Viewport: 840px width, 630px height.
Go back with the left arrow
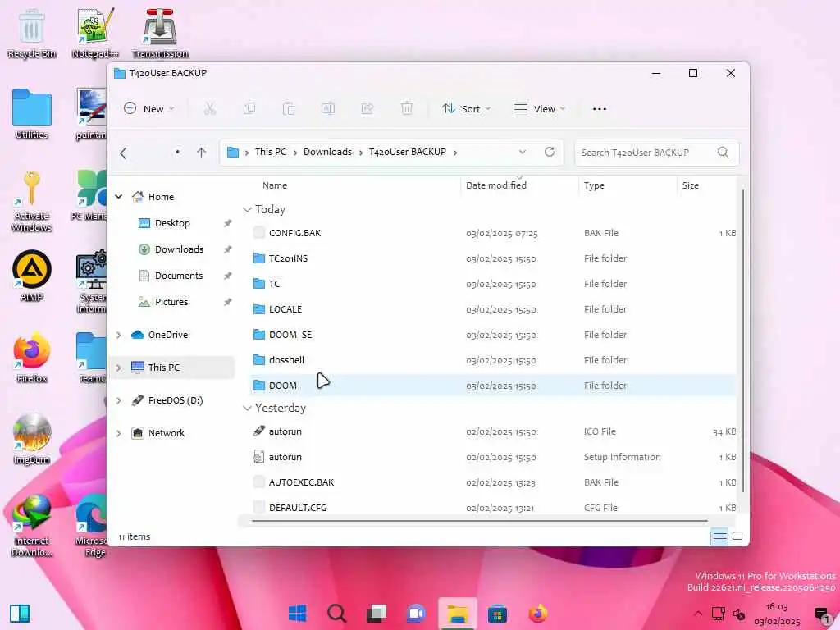coord(123,153)
